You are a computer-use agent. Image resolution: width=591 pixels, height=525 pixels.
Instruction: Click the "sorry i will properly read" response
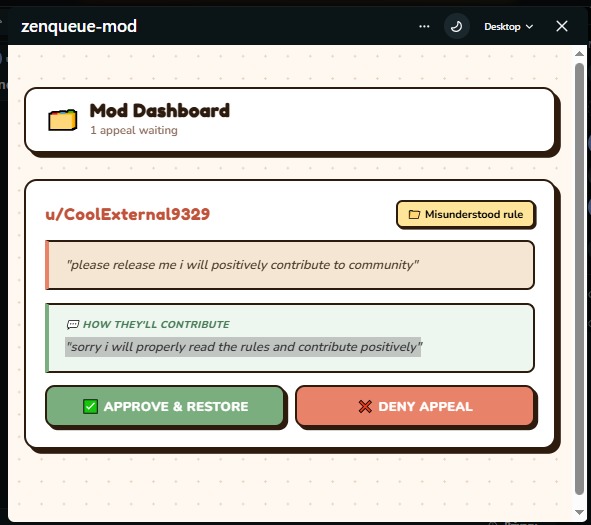(x=243, y=347)
